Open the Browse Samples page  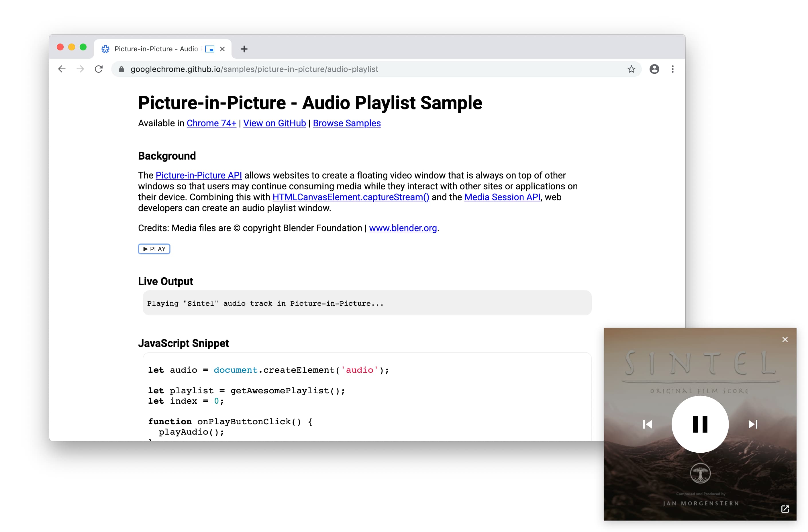(347, 123)
